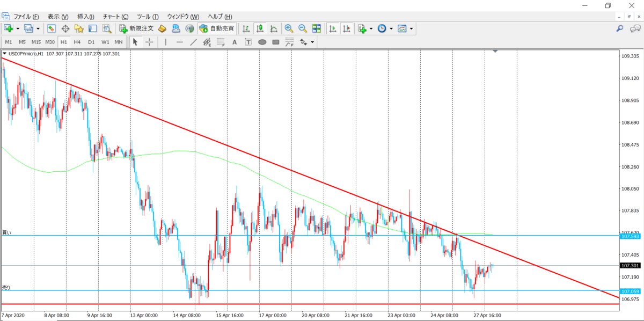Expand the new chart dropdown arrow
This screenshot has width=644, height=321.
click(18, 28)
